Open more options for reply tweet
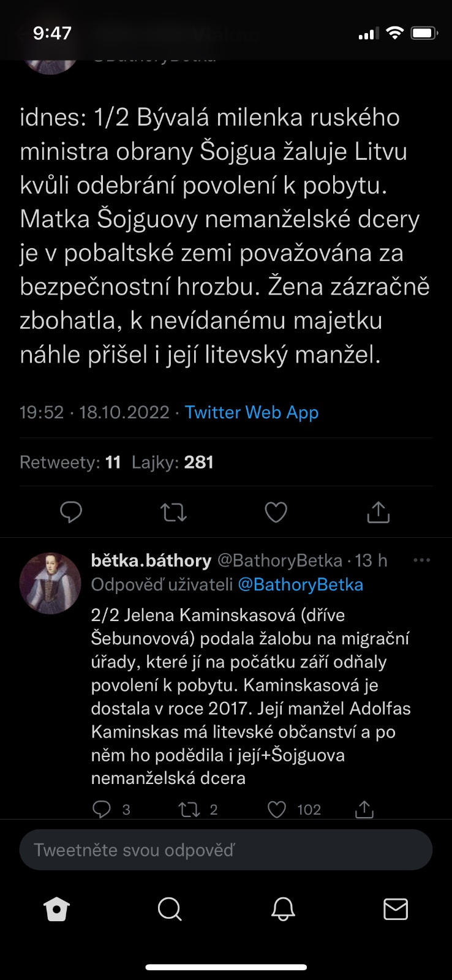Image resolution: width=452 pixels, height=980 pixels. [x=421, y=560]
